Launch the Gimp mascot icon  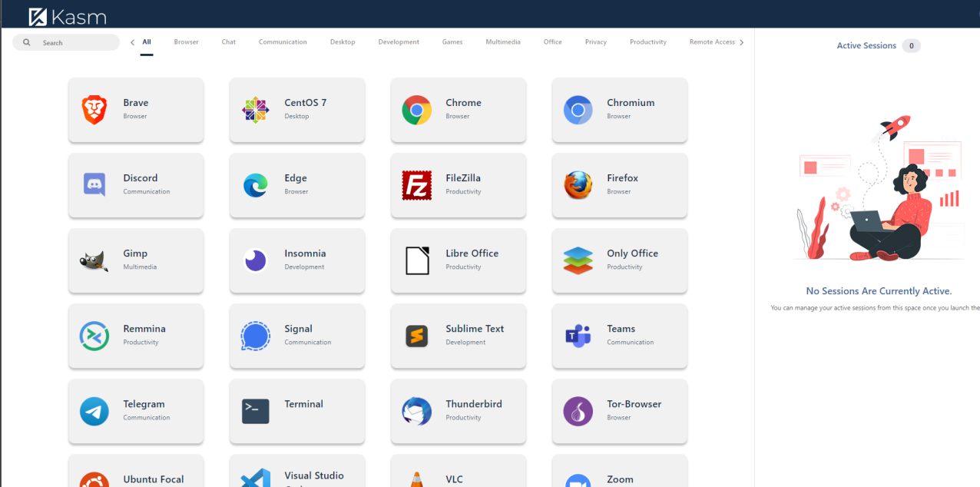tap(94, 261)
